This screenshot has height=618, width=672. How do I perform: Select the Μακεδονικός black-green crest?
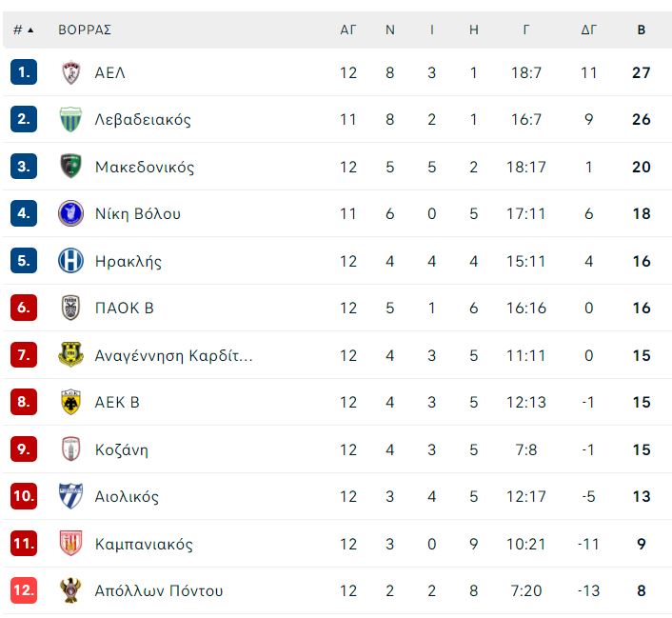pyautogui.click(x=70, y=166)
